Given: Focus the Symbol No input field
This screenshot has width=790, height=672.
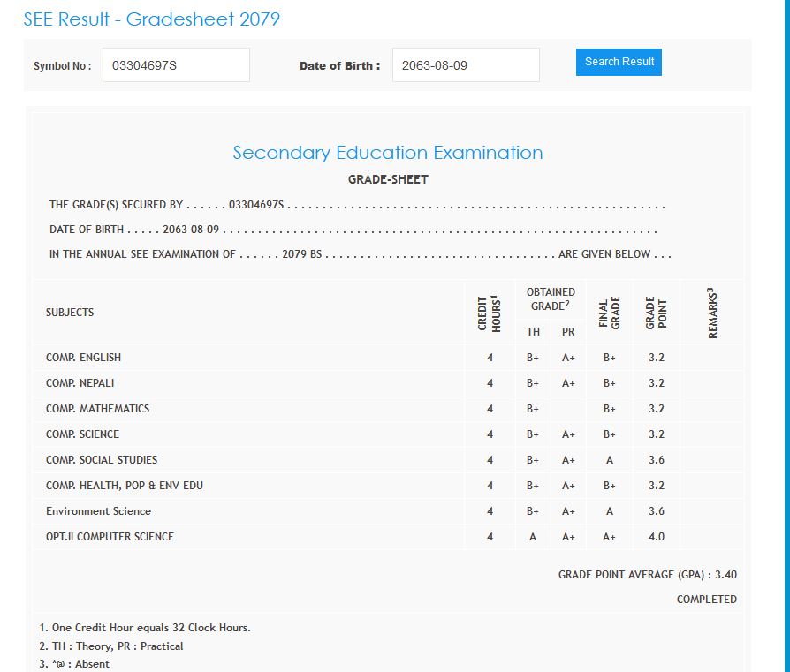Looking at the screenshot, I should 176,65.
